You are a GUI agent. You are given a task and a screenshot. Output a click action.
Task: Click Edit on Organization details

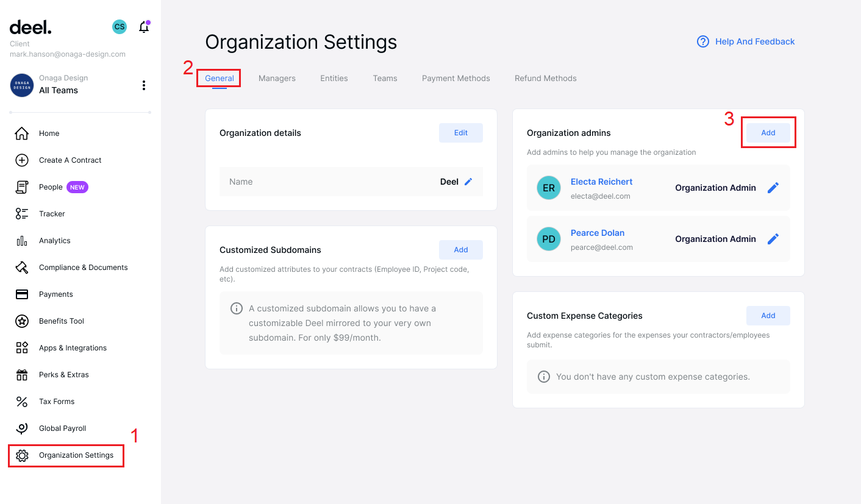click(x=460, y=132)
